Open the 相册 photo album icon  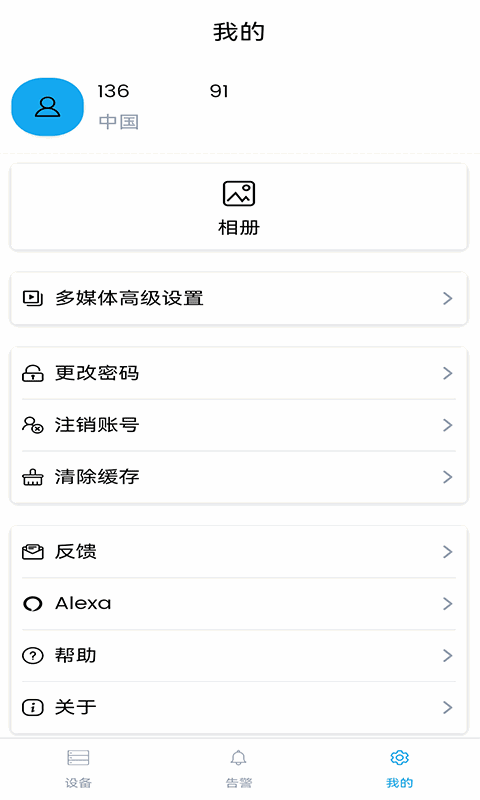tap(239, 194)
